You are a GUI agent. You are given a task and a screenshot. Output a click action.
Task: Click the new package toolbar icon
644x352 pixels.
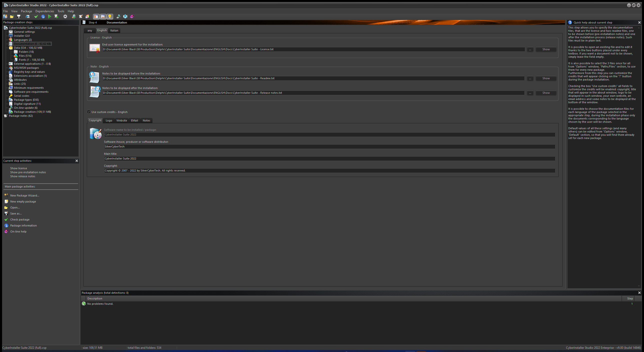click(x=5, y=16)
